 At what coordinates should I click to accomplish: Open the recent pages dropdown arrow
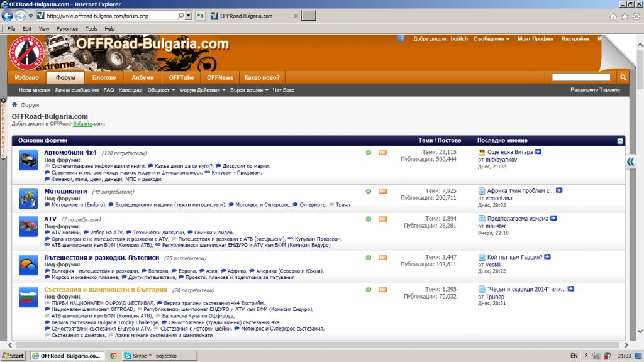31,16
